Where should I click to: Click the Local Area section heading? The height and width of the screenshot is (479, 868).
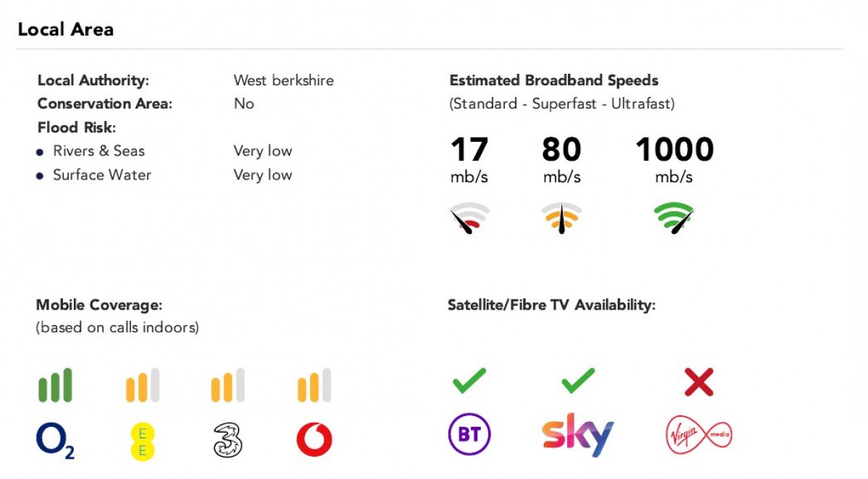click(x=66, y=30)
